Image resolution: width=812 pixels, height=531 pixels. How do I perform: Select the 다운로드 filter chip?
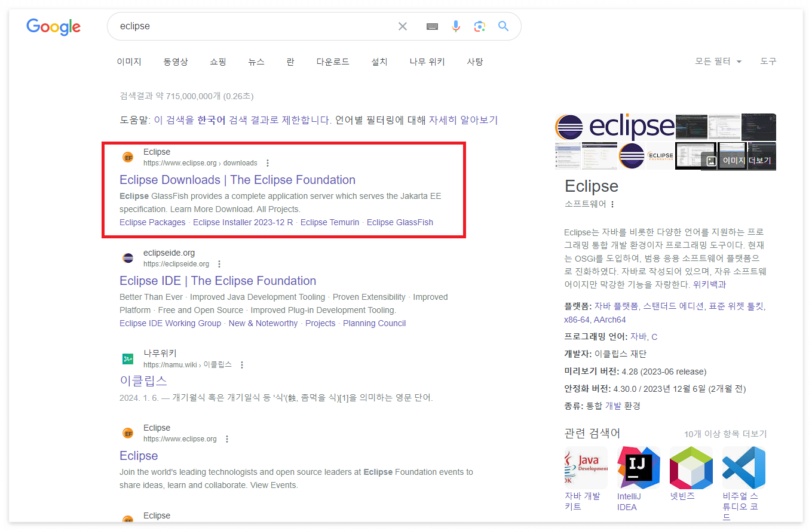[333, 62]
